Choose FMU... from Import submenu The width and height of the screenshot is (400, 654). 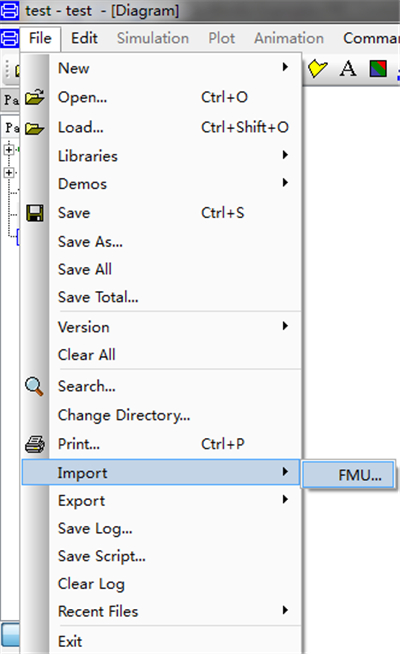point(348,475)
